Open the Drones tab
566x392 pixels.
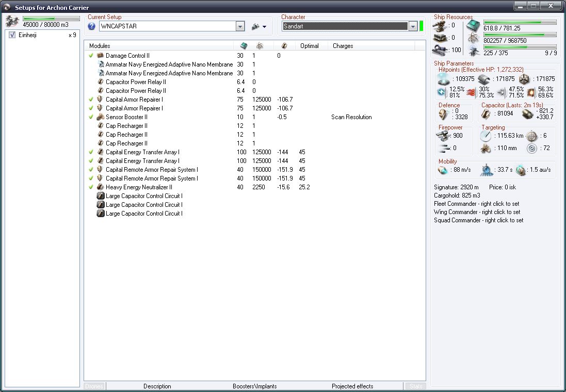click(94, 386)
